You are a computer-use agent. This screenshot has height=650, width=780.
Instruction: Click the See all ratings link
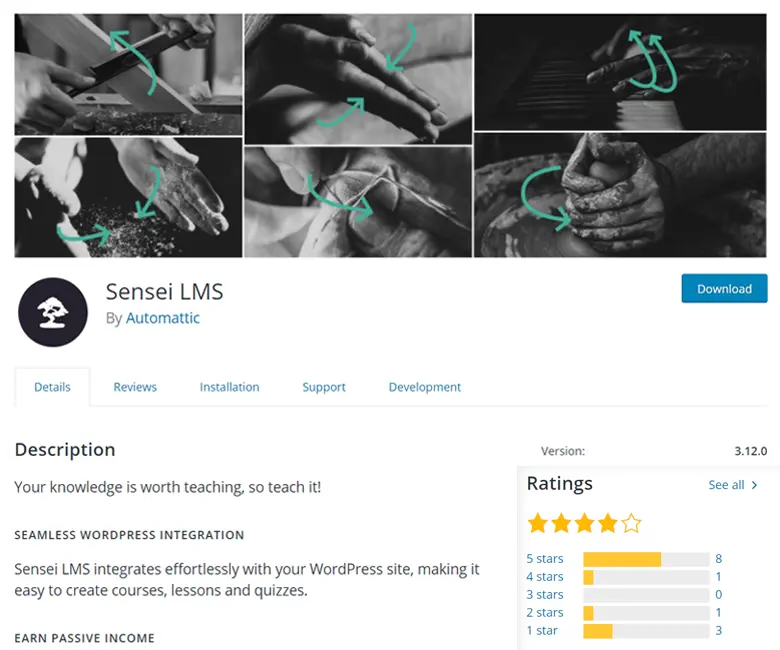coord(726,485)
